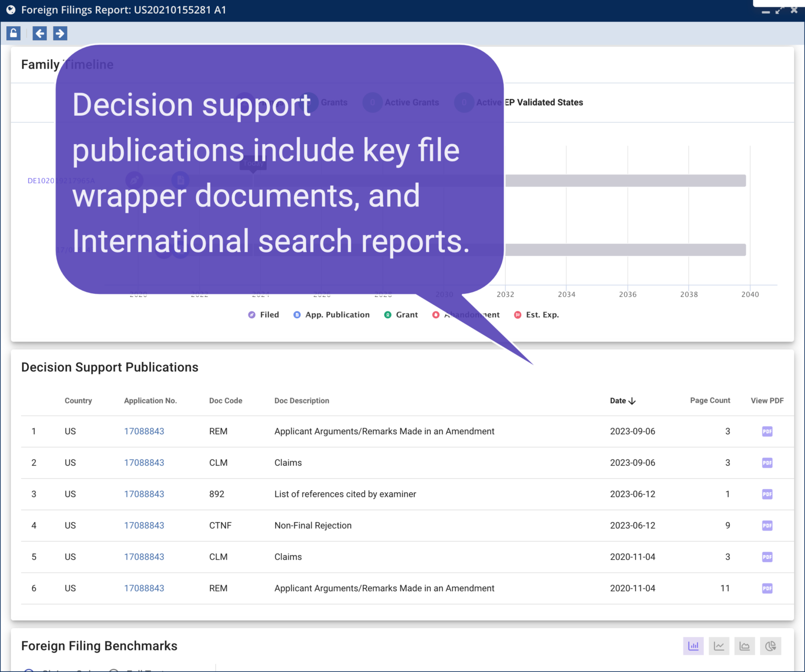Click the Today marker on the timeline
Viewport: 805px width, 672px height.
click(253, 163)
